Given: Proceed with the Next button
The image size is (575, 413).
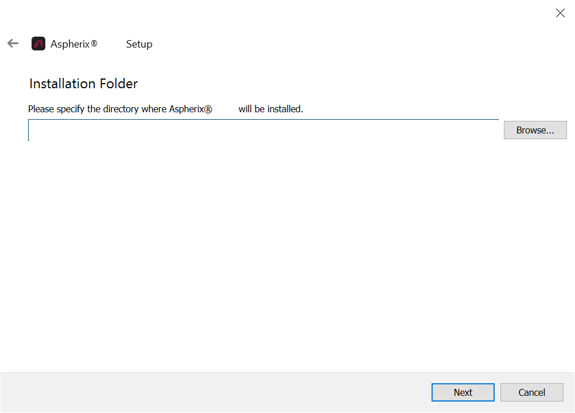Looking at the screenshot, I should click(463, 392).
